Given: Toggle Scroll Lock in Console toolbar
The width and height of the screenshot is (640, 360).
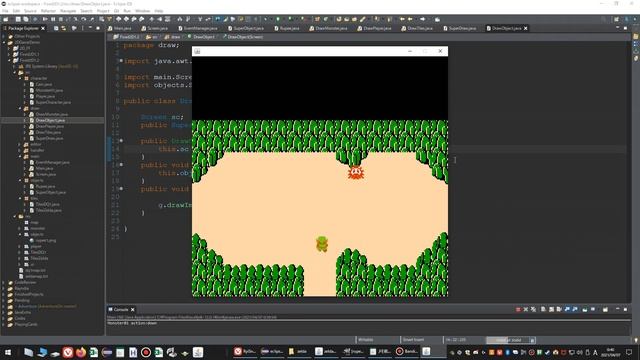Looking at the screenshot, I should pos(551,309).
